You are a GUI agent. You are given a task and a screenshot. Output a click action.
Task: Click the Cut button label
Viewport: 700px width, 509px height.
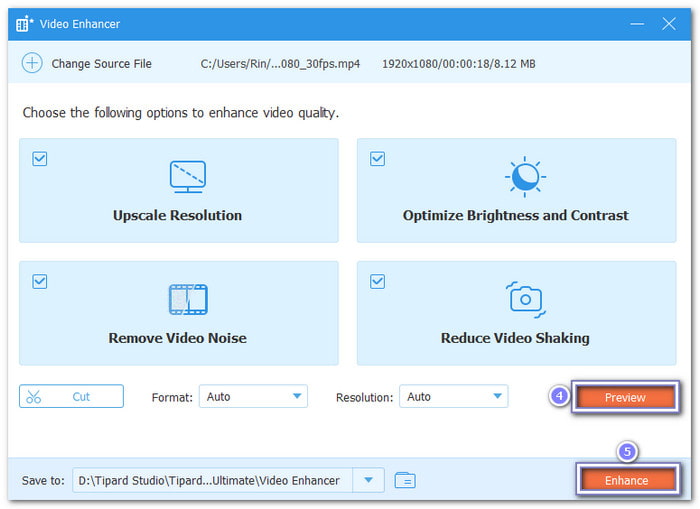(x=81, y=396)
